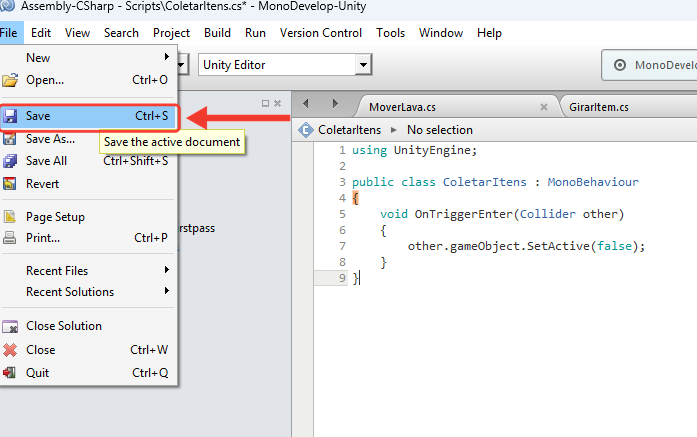Click line number 1 in the gutter

(342, 150)
